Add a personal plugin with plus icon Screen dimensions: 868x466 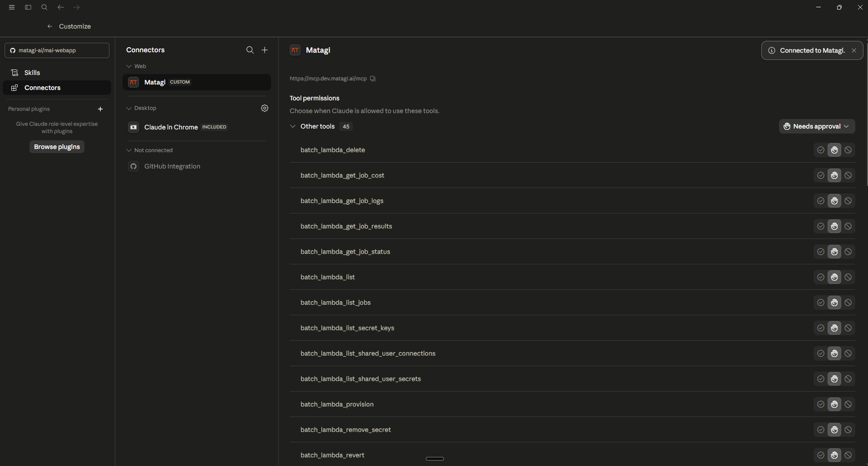point(100,109)
